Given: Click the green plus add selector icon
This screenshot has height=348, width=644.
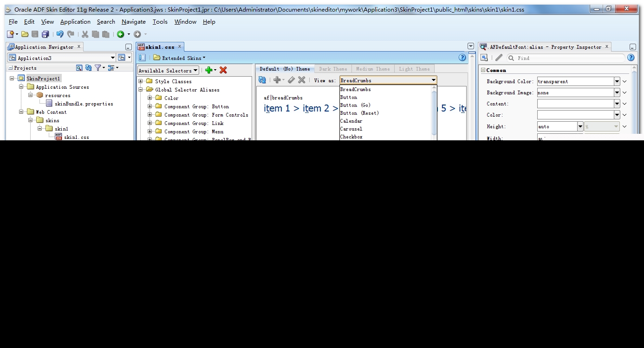Looking at the screenshot, I should coord(209,70).
